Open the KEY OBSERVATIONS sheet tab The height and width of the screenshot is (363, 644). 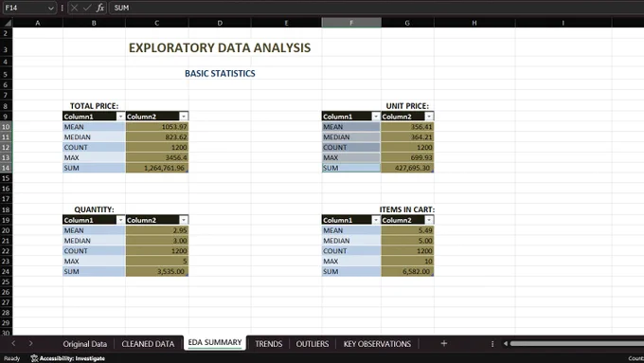pyautogui.click(x=377, y=344)
